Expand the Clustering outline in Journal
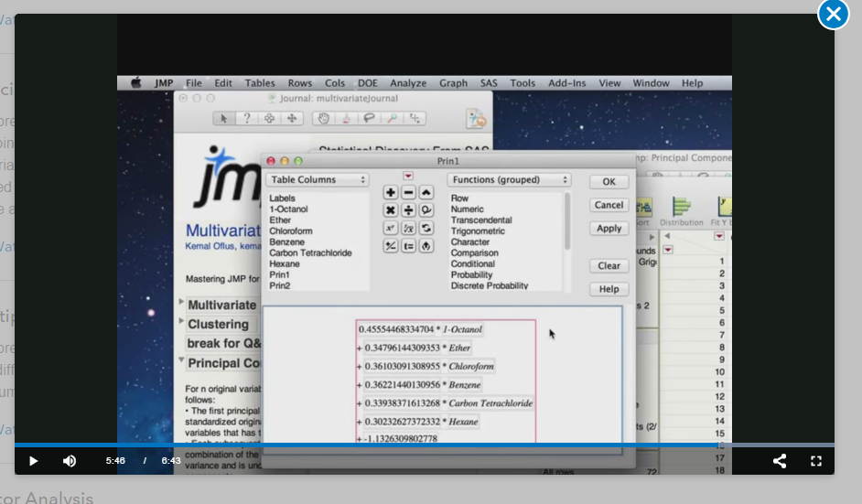 click(181, 321)
